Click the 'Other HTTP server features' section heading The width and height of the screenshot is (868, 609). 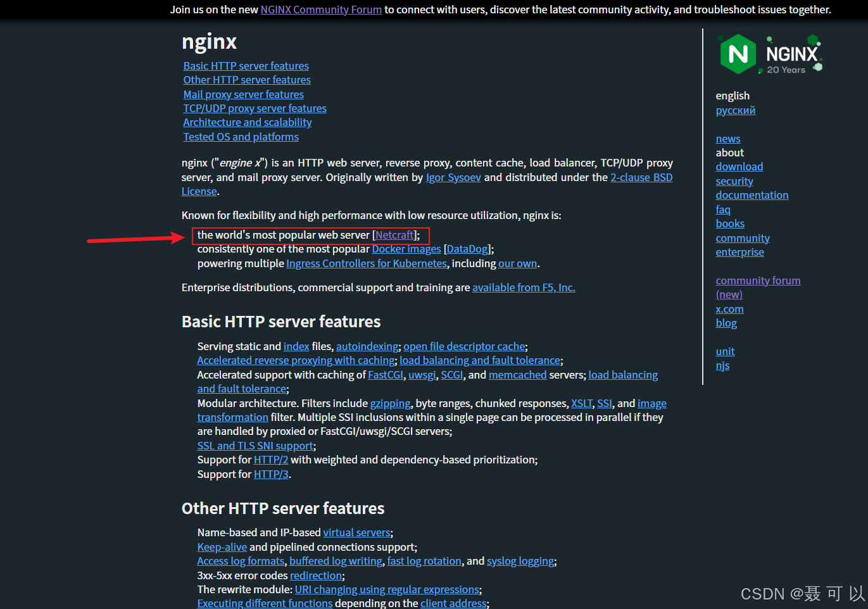point(283,508)
